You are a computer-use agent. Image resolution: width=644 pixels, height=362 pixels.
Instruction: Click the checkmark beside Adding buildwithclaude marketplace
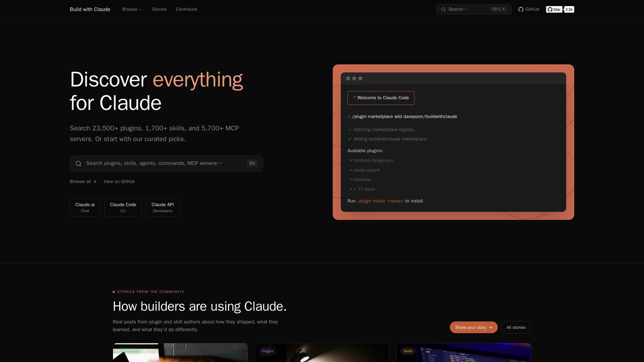point(350,139)
